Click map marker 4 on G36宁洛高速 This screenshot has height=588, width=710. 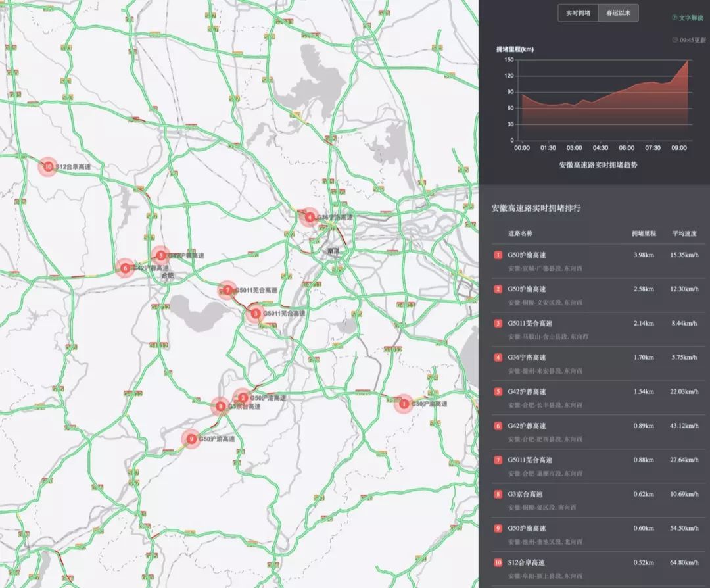pyautogui.click(x=310, y=217)
